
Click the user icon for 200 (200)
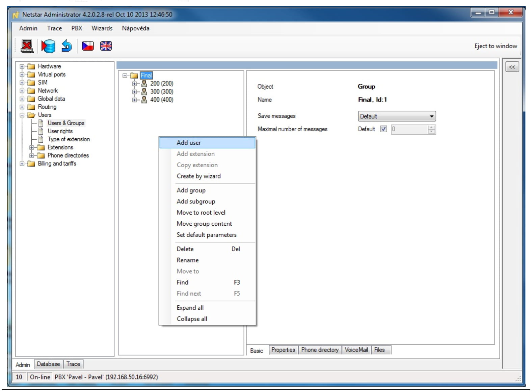click(x=144, y=83)
